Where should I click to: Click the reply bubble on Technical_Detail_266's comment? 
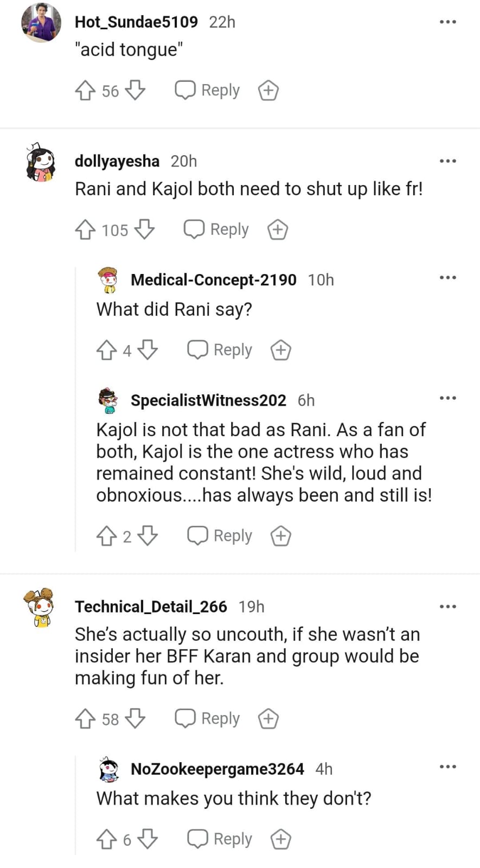tap(207, 719)
